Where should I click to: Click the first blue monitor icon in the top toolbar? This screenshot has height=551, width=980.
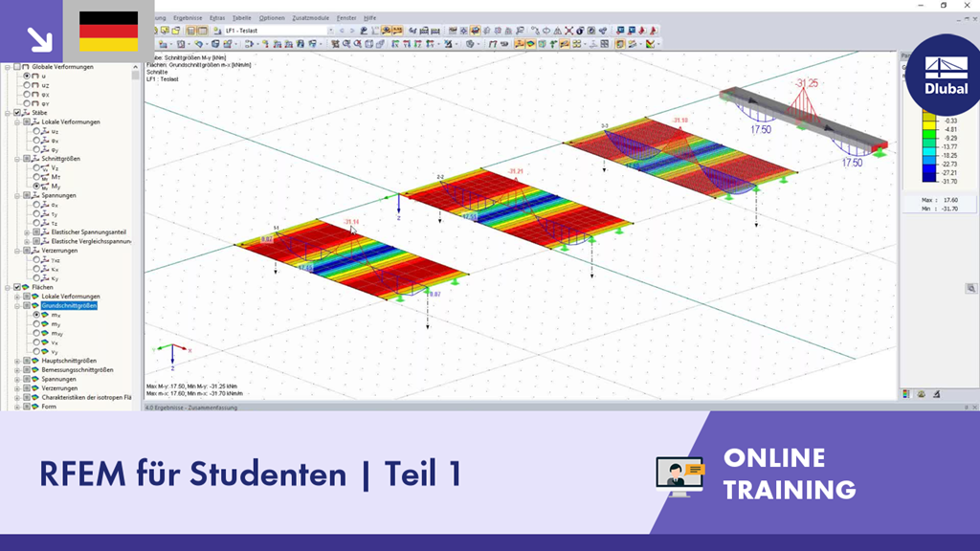click(620, 31)
